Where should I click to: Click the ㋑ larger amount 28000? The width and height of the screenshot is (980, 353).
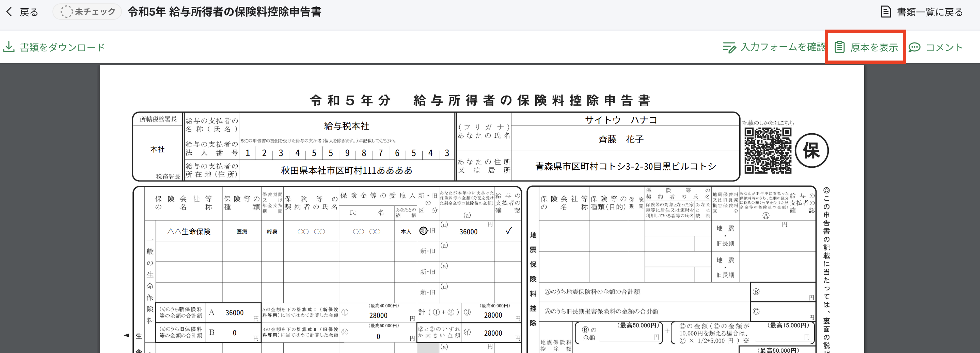(493, 333)
